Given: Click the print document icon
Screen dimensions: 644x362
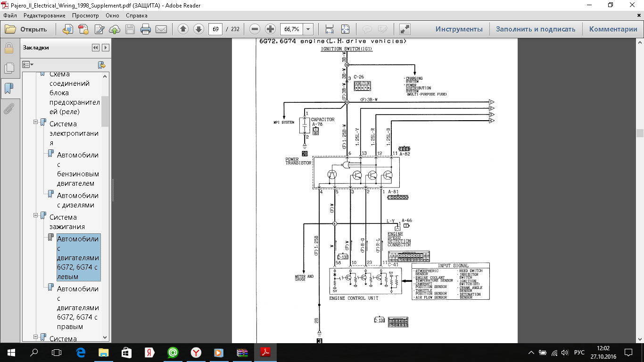Looking at the screenshot, I should pyautogui.click(x=146, y=29).
